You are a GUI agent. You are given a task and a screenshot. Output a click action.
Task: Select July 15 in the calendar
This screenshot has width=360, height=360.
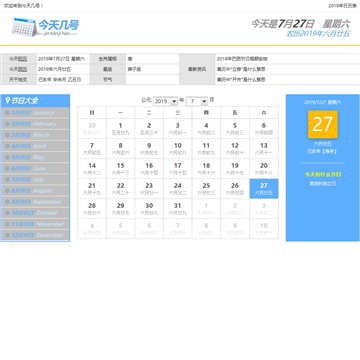(x=121, y=169)
